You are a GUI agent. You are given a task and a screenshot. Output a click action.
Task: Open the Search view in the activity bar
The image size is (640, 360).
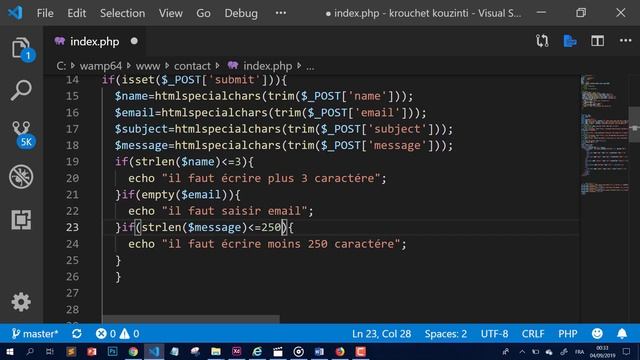tap(21, 90)
